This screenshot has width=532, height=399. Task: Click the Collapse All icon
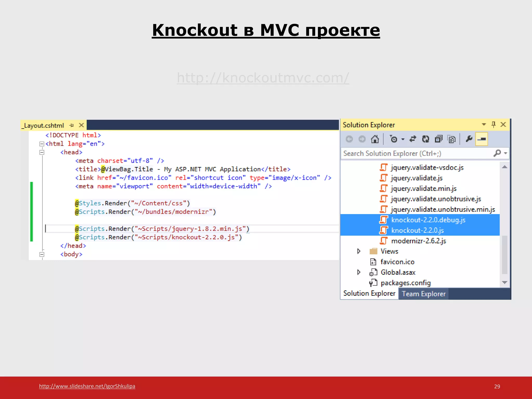438,139
